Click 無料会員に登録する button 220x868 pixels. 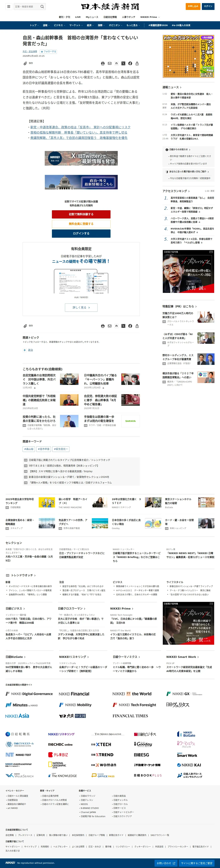point(81,224)
